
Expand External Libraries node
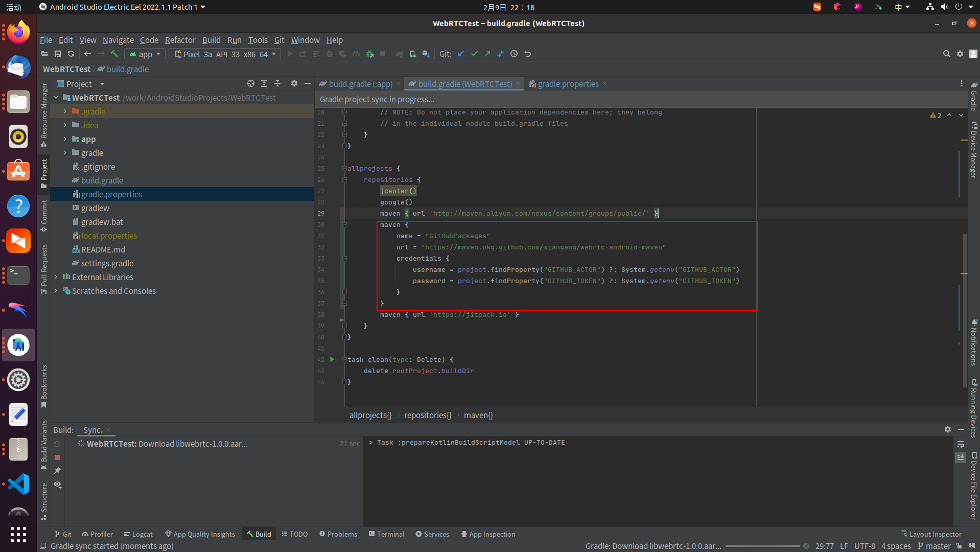click(x=56, y=277)
